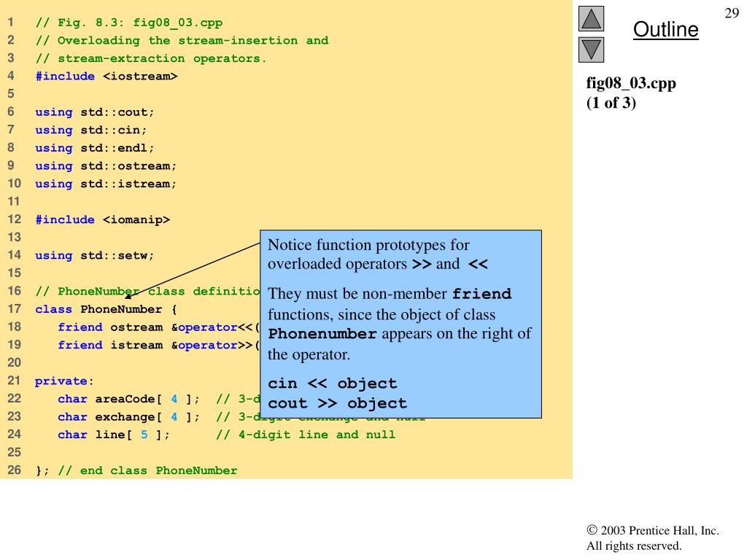
Task: Click "All rights reserved." footer text
Action: click(634, 545)
